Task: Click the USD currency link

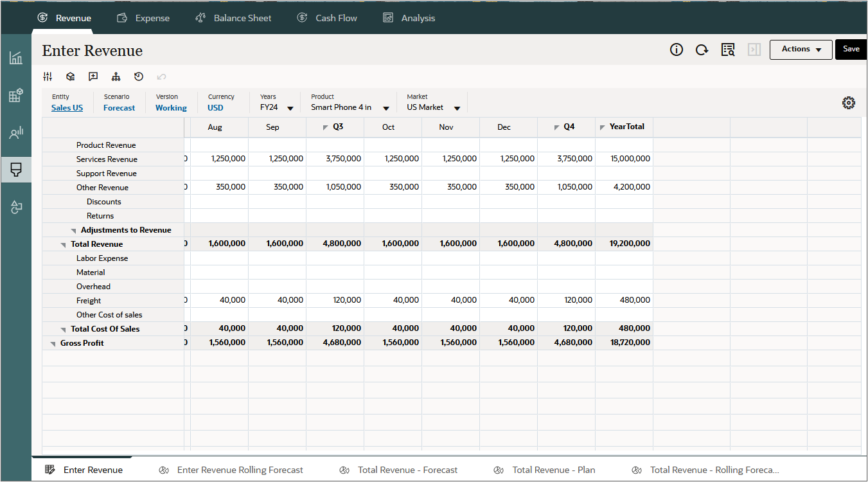Action: tap(215, 108)
